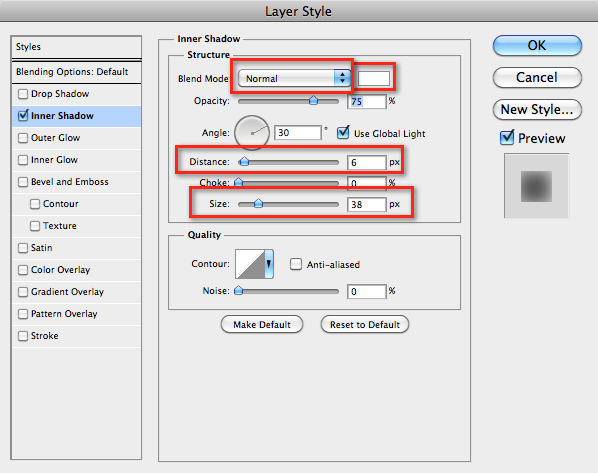Viewport: 598px width, 473px height.
Task: Tick the Texture sub-option checkbox
Action: (x=35, y=226)
